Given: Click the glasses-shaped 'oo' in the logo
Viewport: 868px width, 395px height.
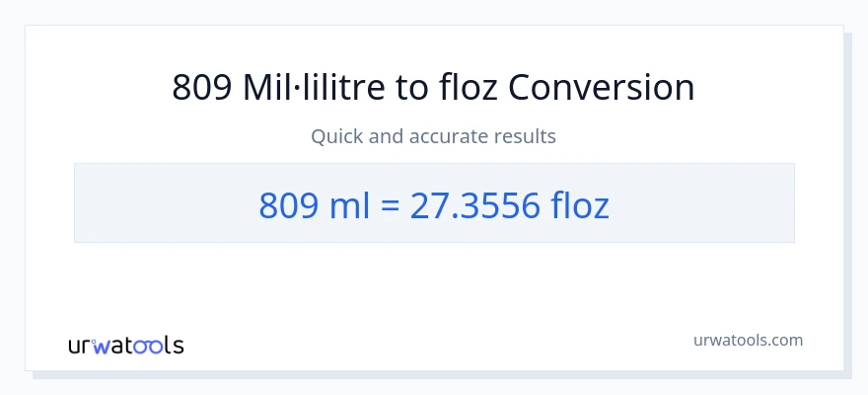Looking at the screenshot, I should click(150, 346).
